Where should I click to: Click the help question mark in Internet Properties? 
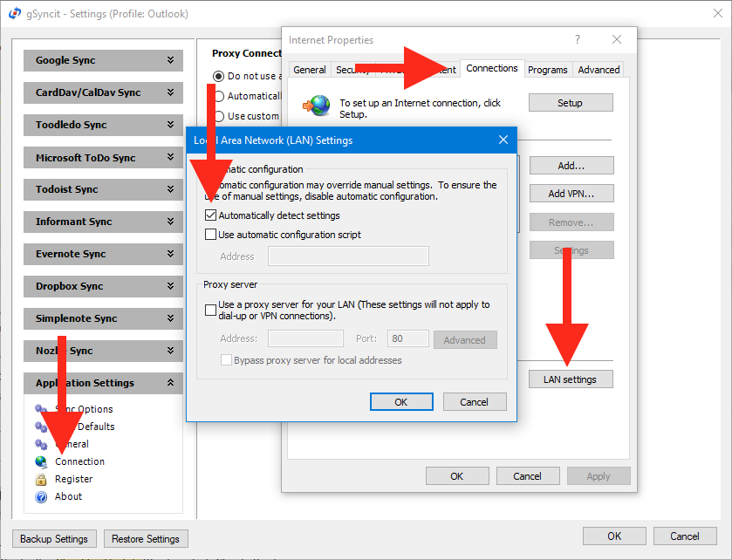578,39
